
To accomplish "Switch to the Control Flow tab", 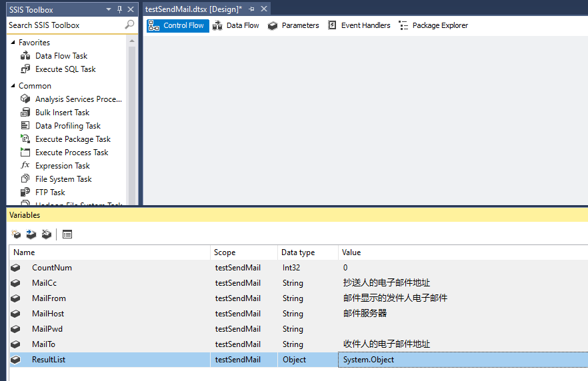I will 178,25.
